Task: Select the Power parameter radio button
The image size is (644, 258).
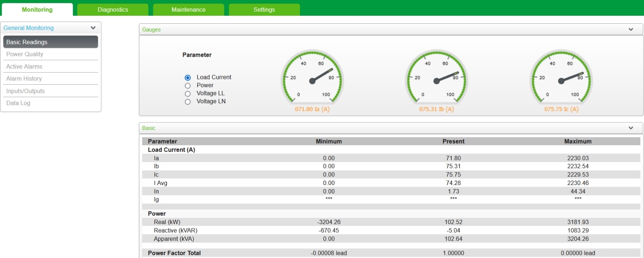Action: pos(188,85)
